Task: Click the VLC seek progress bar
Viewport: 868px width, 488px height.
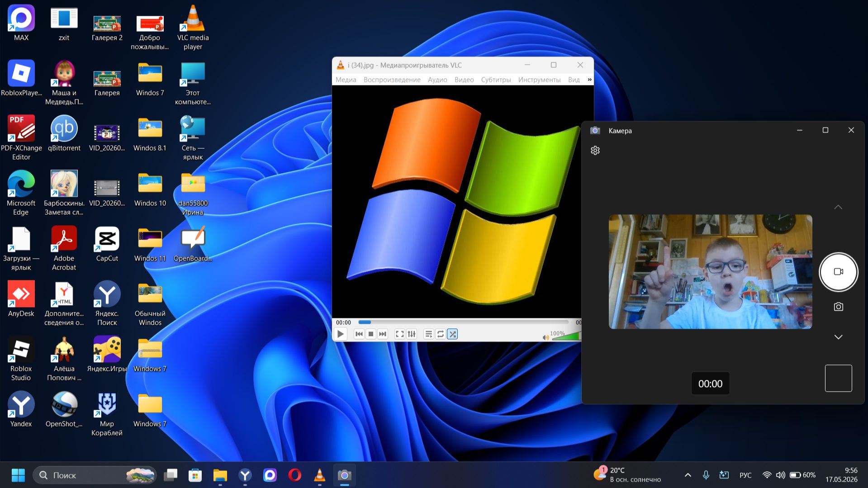Action: 463,322
